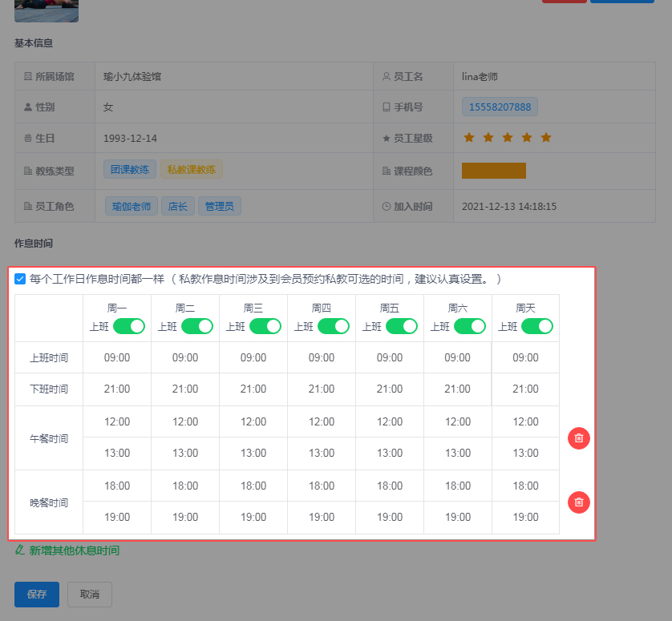Viewport: 672px width, 621px height.
Task: Remove 晚餐时间 using its trash icon
Action: point(578,502)
